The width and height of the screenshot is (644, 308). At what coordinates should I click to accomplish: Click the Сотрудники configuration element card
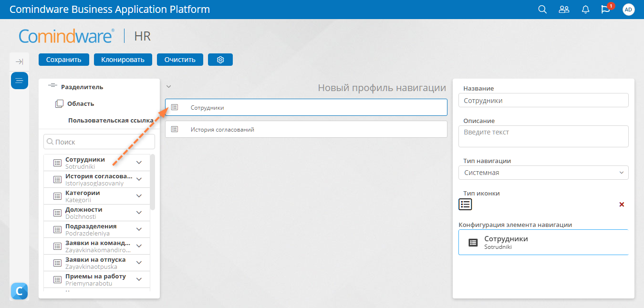543,242
